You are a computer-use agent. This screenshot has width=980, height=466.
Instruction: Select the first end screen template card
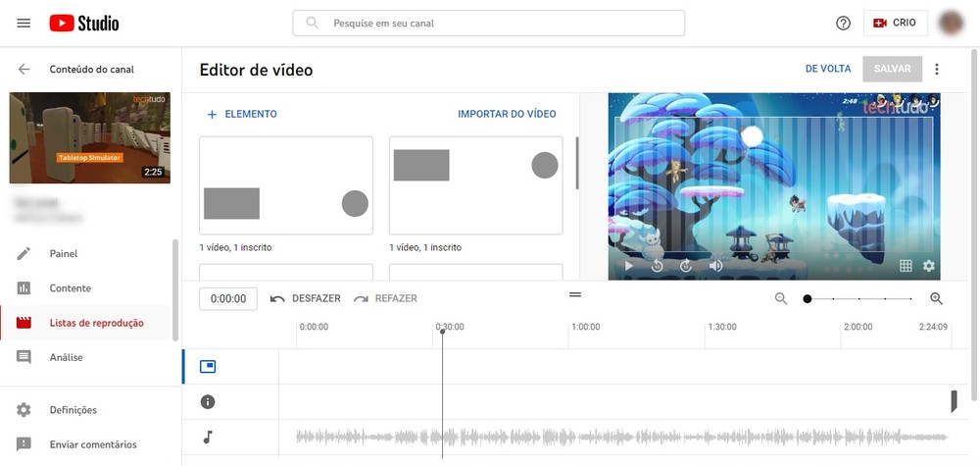[x=286, y=185]
